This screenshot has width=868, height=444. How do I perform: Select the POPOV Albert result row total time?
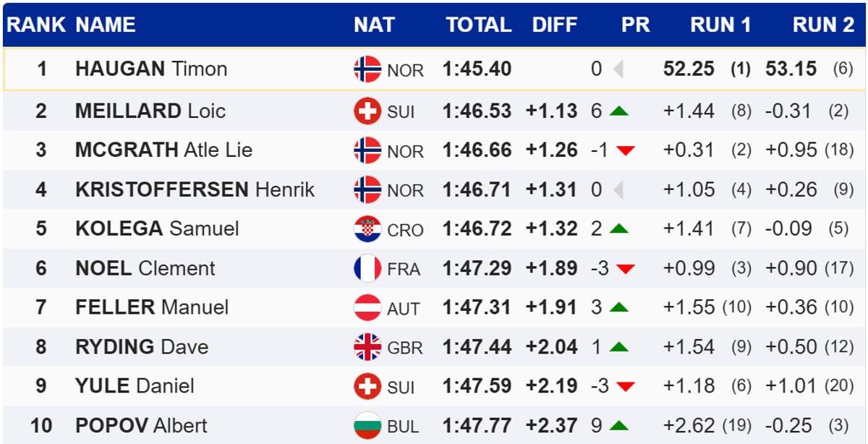pos(477,425)
